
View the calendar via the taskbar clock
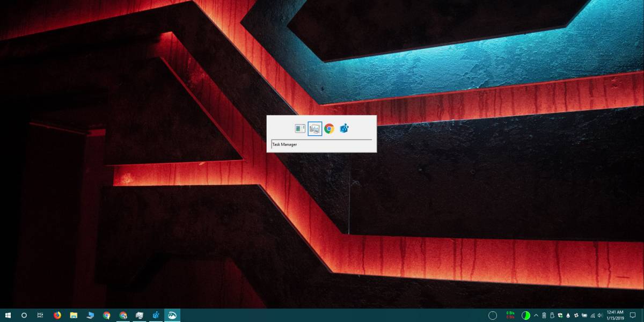coord(616,315)
